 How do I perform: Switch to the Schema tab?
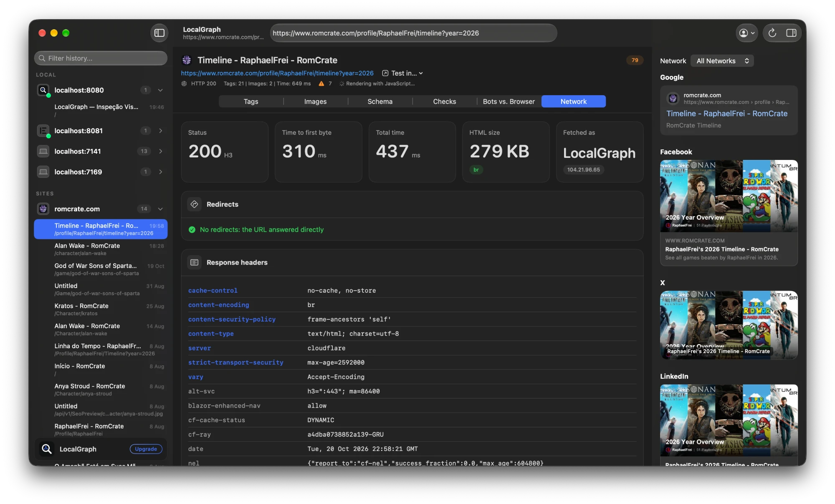tap(380, 101)
